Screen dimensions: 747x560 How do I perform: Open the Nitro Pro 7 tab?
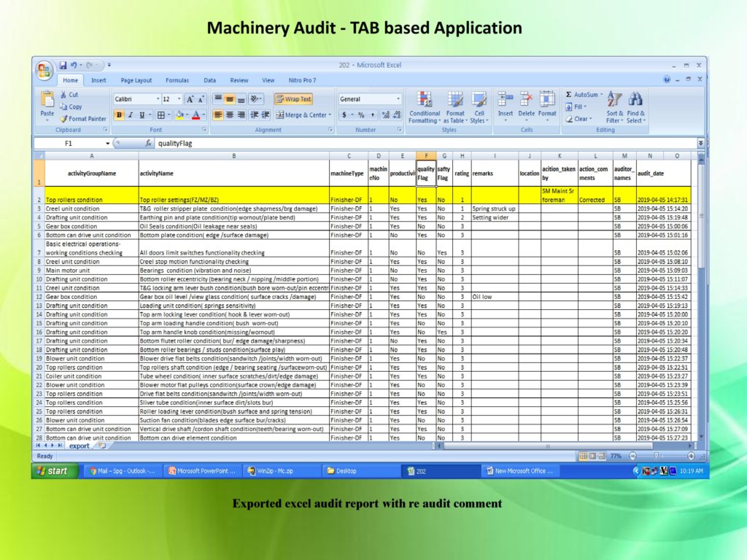click(x=302, y=80)
